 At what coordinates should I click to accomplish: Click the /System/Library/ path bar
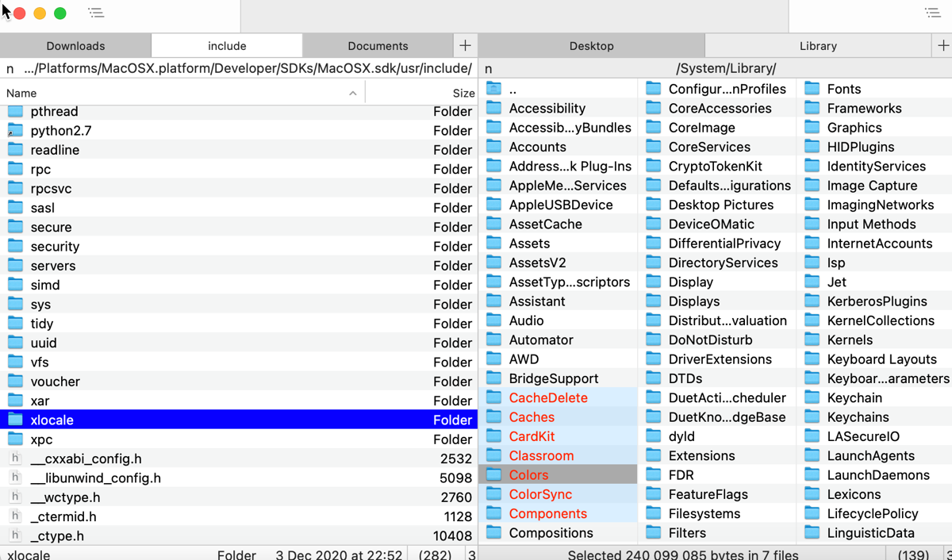[726, 68]
